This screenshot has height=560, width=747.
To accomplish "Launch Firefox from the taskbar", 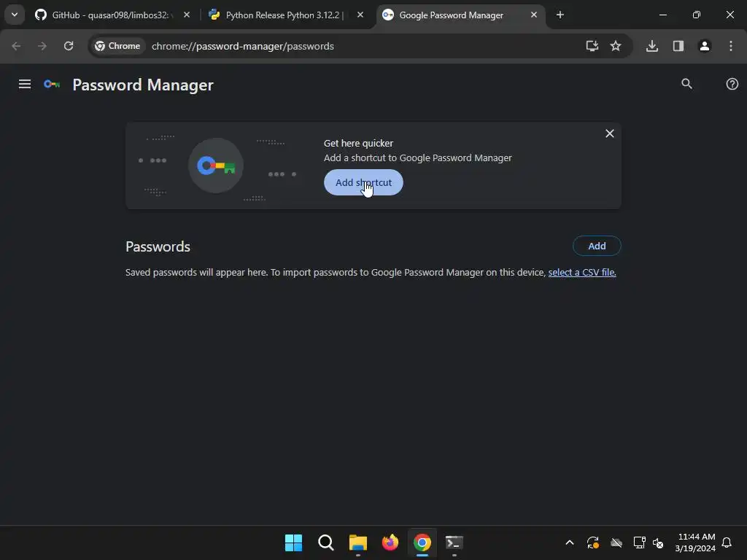I will [x=390, y=542].
